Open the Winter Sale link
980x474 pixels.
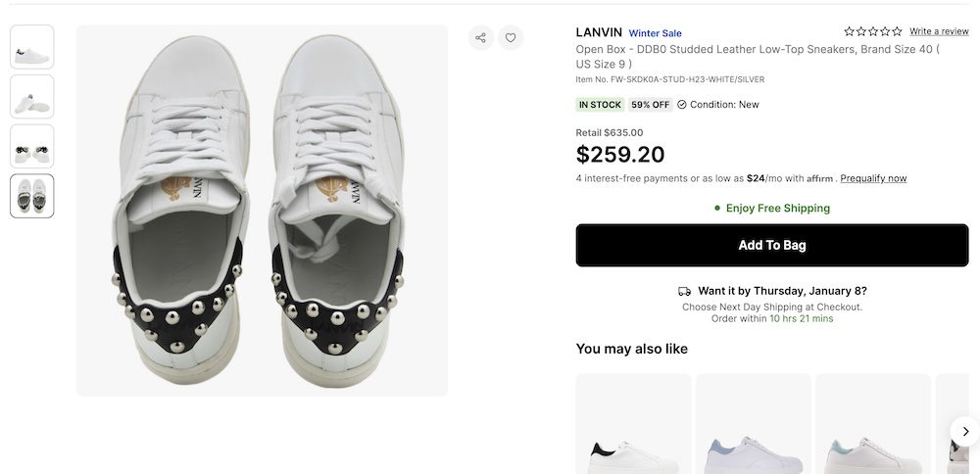click(655, 33)
